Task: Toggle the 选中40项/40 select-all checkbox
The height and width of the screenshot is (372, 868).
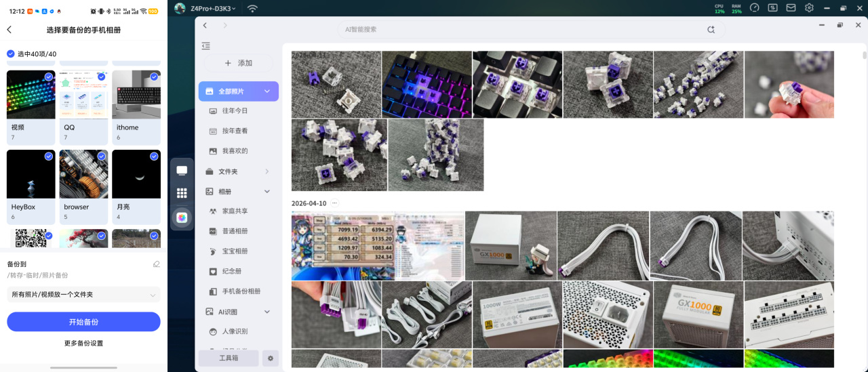Action: [10, 54]
